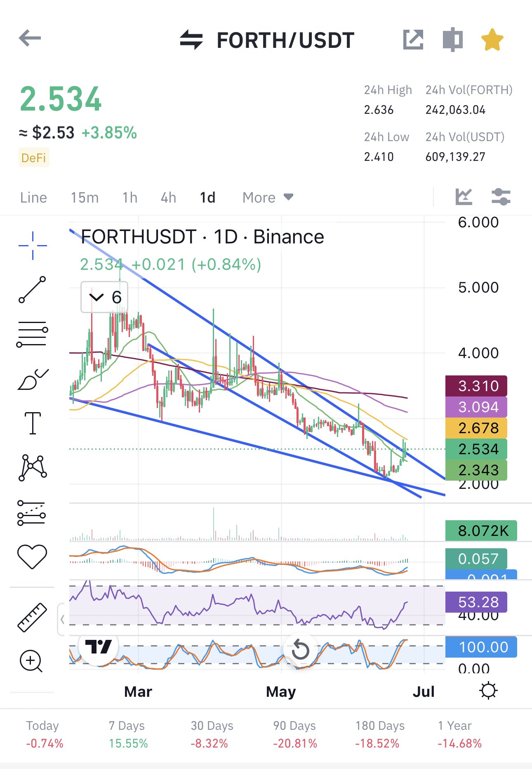
Task: Tap the 3.094 purple price label
Action: tap(476, 407)
